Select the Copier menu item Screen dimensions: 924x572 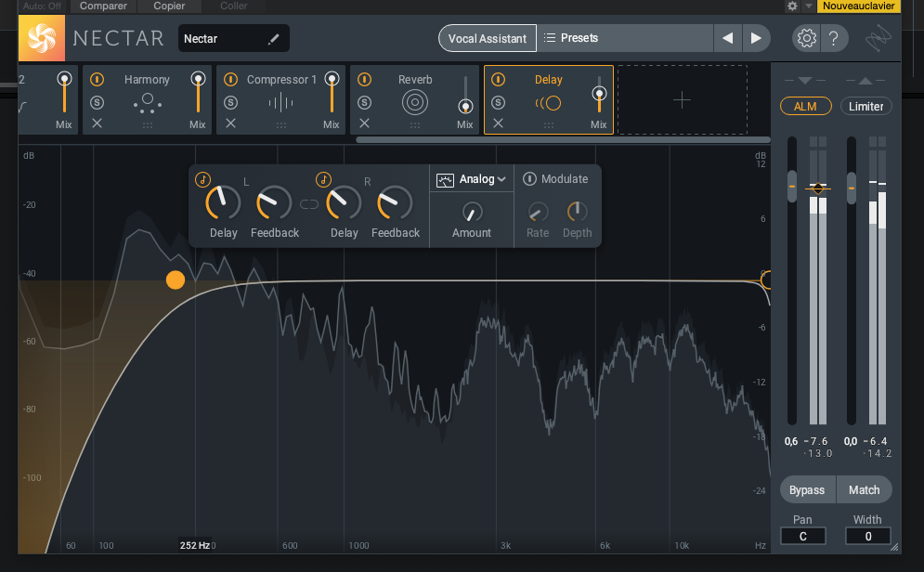[x=168, y=6]
